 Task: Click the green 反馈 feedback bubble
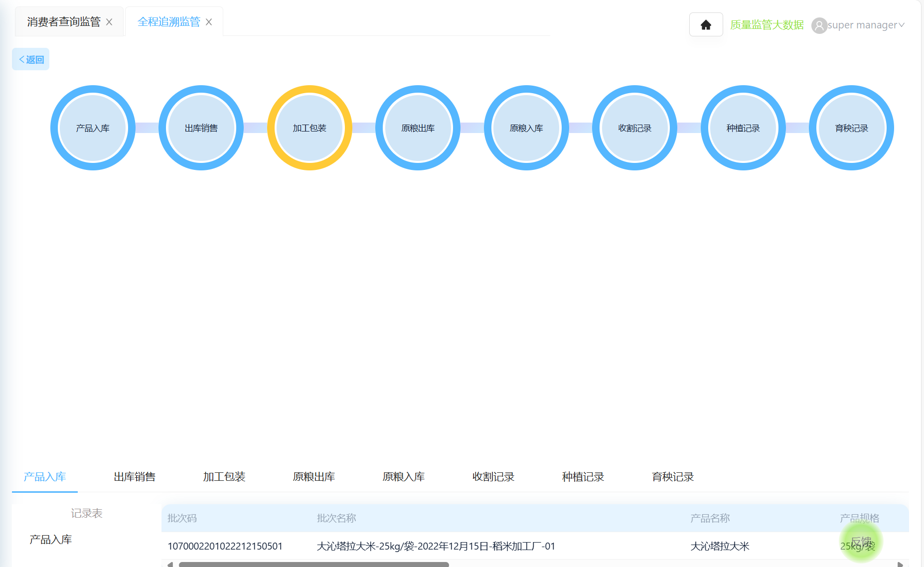tap(861, 542)
